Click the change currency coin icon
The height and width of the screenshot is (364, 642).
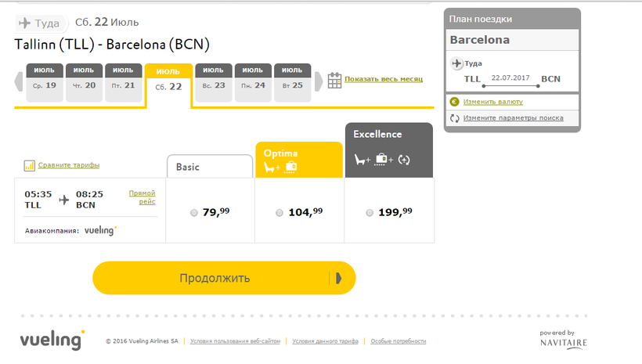[x=454, y=102]
